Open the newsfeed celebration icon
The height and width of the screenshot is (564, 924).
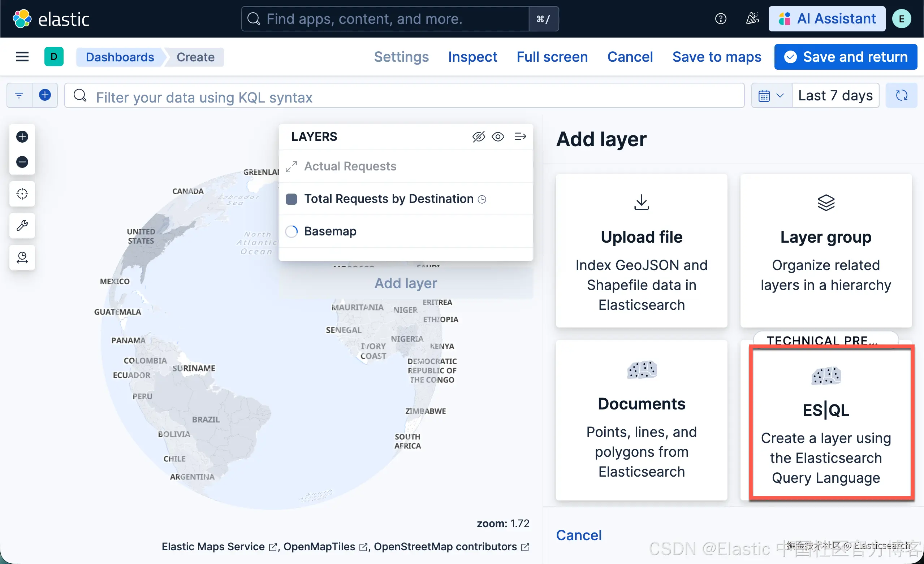tap(752, 19)
